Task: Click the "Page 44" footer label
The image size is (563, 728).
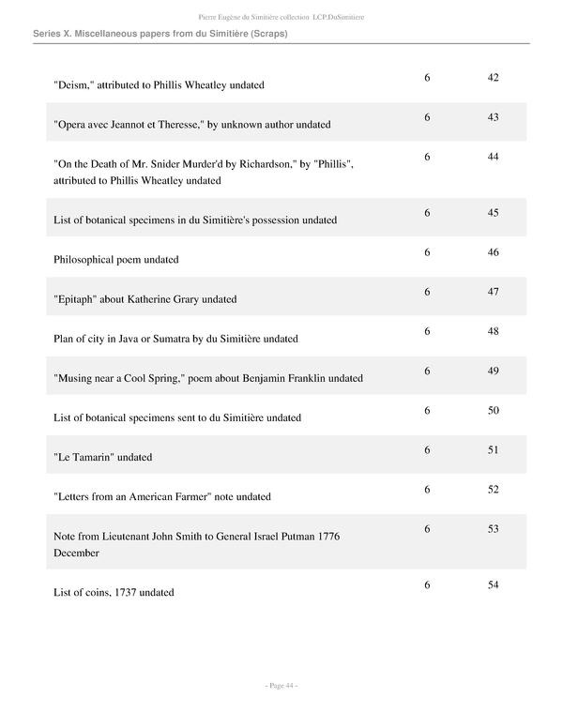Action: pos(281,686)
